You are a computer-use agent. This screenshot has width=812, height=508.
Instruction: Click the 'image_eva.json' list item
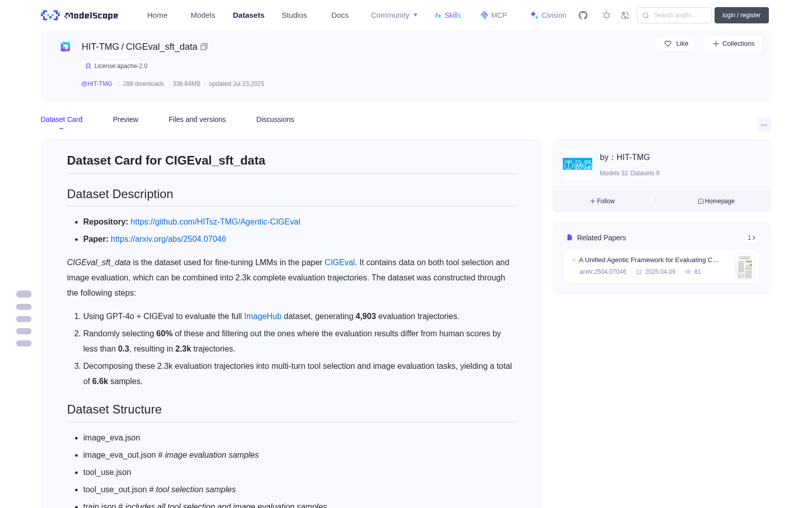pyautogui.click(x=112, y=438)
